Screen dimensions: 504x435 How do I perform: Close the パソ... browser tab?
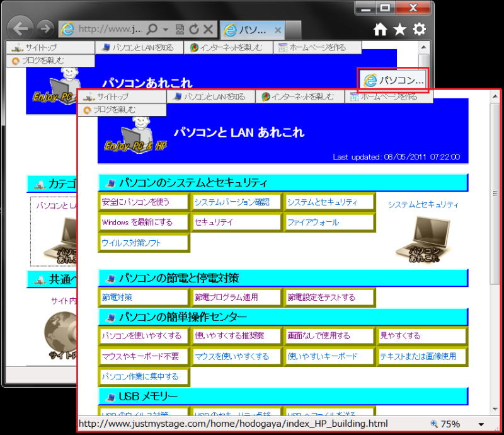coord(278,29)
